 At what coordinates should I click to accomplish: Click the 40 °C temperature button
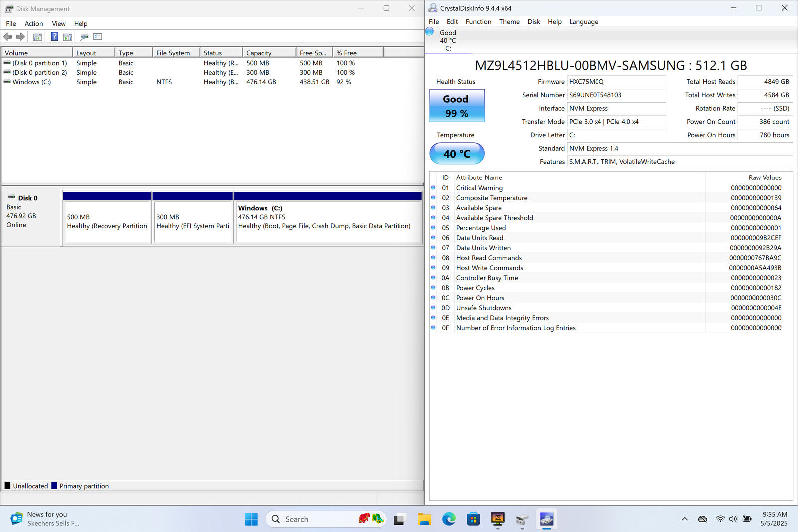[x=457, y=154]
